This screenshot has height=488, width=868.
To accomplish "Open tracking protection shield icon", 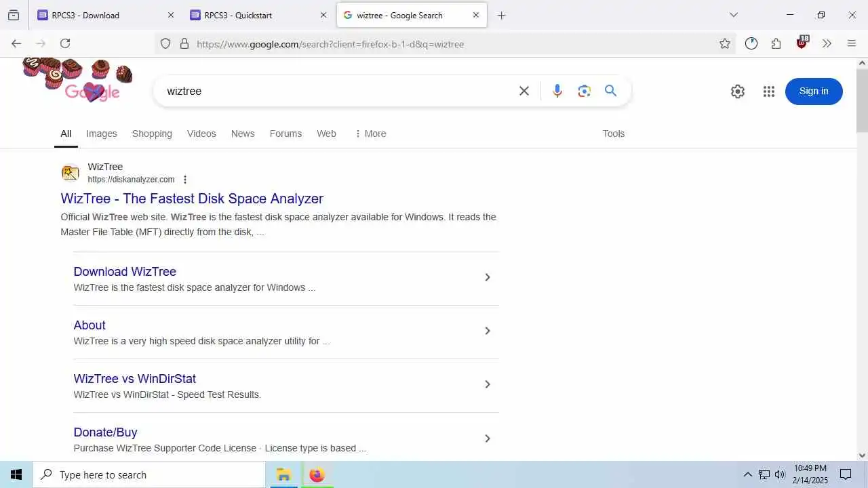I will [x=165, y=43].
